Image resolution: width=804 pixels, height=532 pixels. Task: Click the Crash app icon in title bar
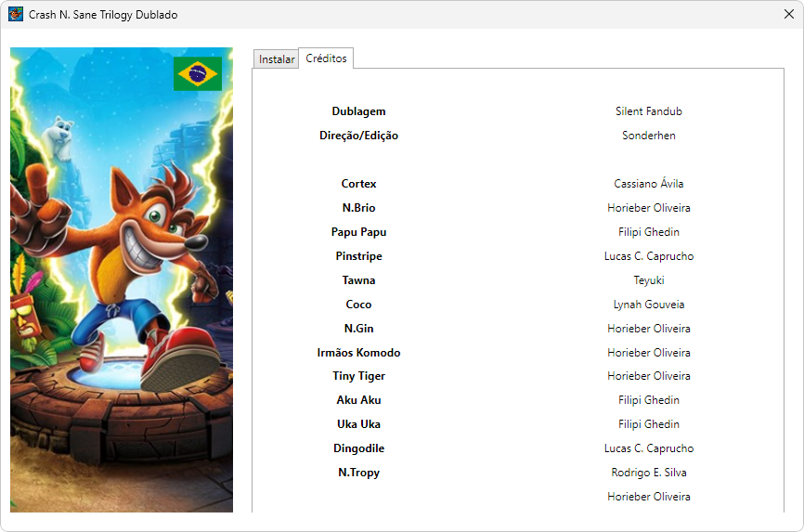pyautogui.click(x=16, y=14)
